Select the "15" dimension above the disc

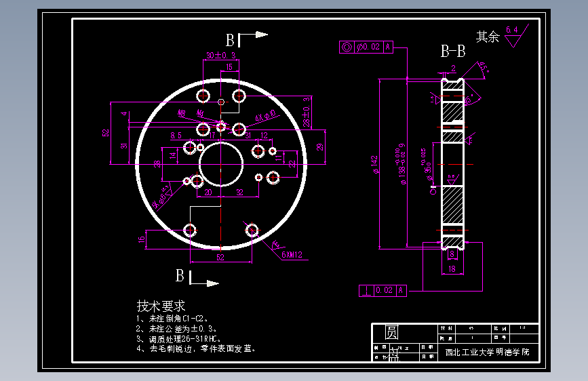[229, 66]
